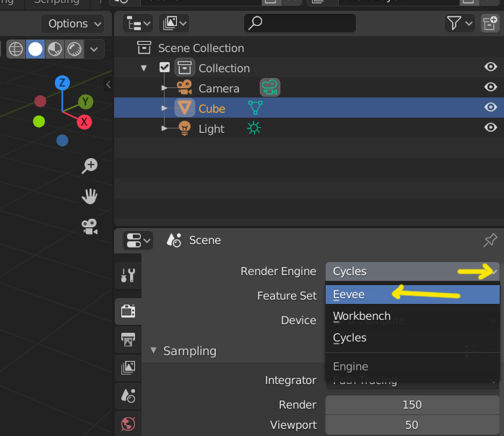Click the negative Z blue gizmo dot
Screen dimensions: 504x436
pyautogui.click(x=62, y=141)
